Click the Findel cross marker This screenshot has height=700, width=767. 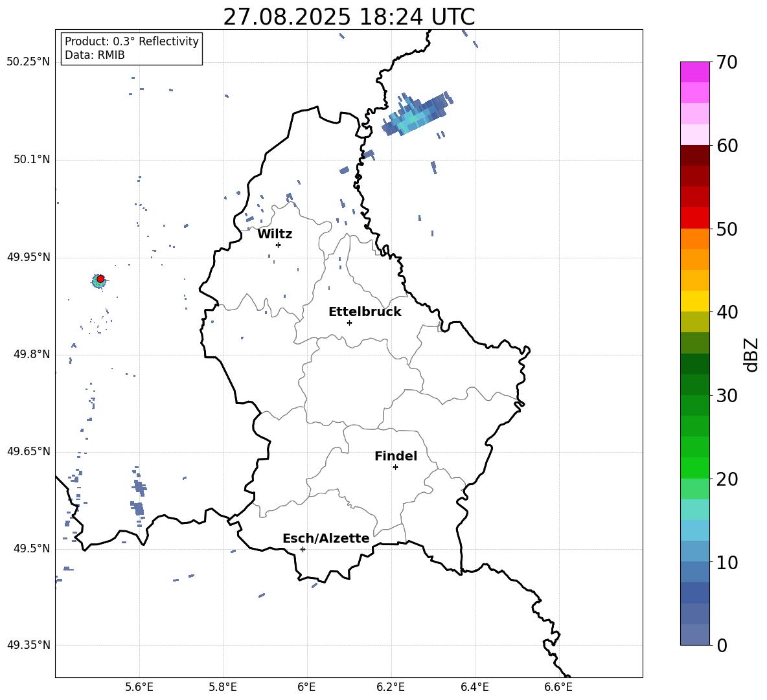[395, 468]
